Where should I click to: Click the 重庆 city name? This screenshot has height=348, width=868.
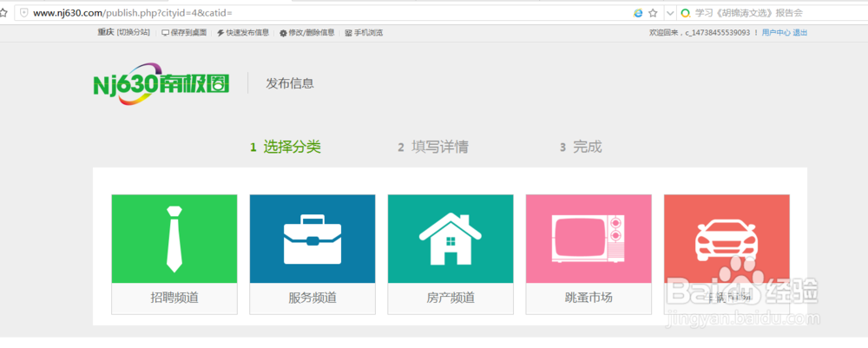pyautogui.click(x=106, y=33)
